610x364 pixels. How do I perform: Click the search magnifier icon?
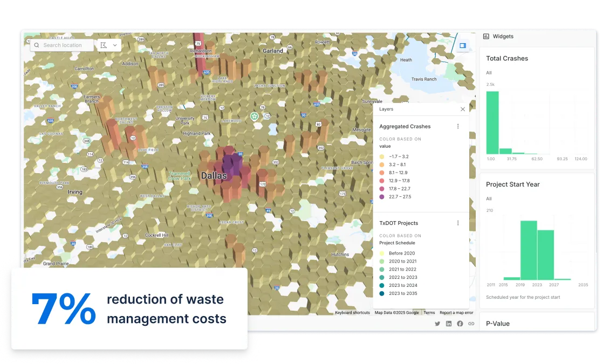click(x=36, y=45)
